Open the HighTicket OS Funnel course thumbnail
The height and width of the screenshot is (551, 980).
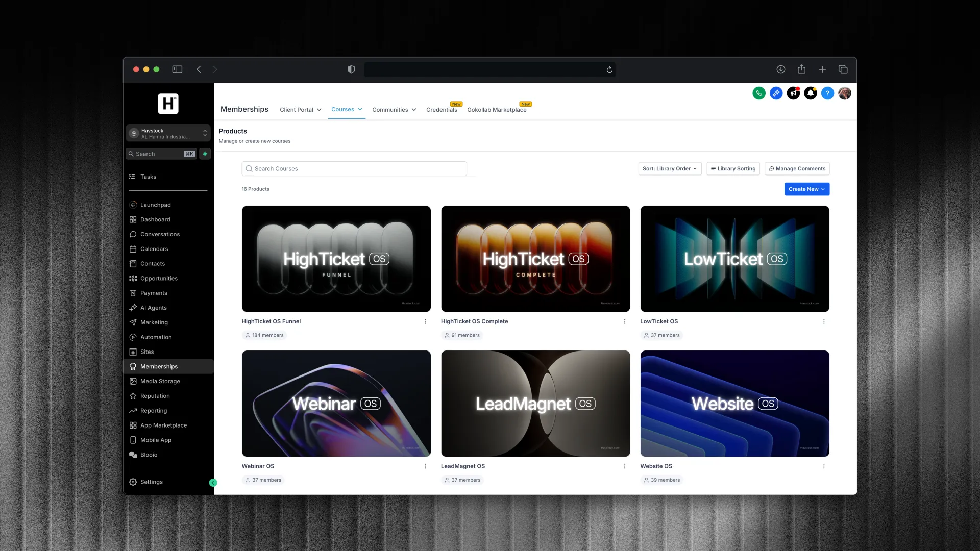[x=336, y=259]
